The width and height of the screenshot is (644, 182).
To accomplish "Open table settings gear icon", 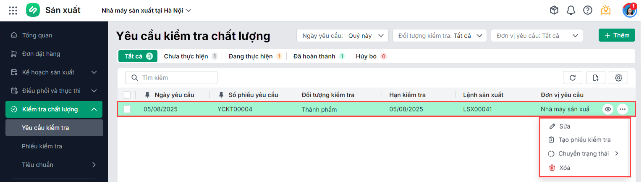I will click(x=618, y=78).
